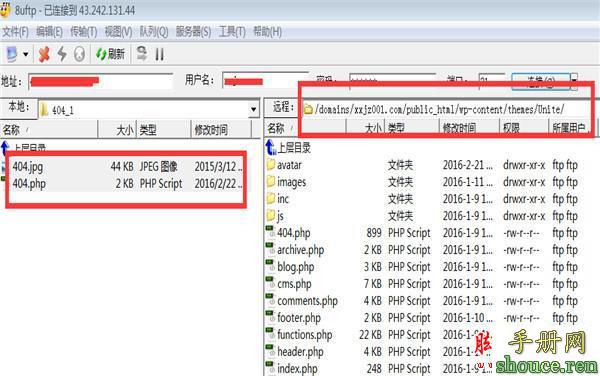Click the 44 KB size of 404.jpg
This screenshot has width=600, height=376.
122,167
